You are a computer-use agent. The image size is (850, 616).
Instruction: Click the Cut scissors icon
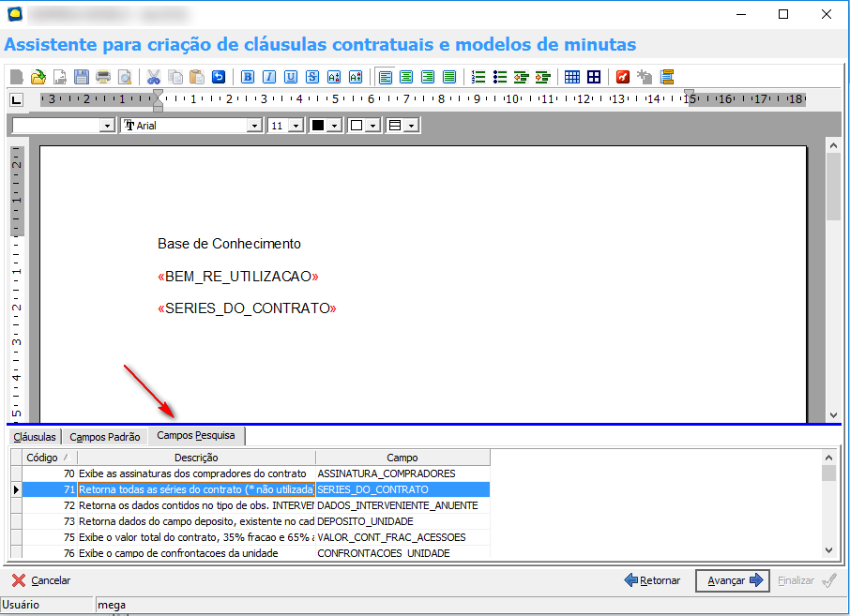tap(153, 77)
